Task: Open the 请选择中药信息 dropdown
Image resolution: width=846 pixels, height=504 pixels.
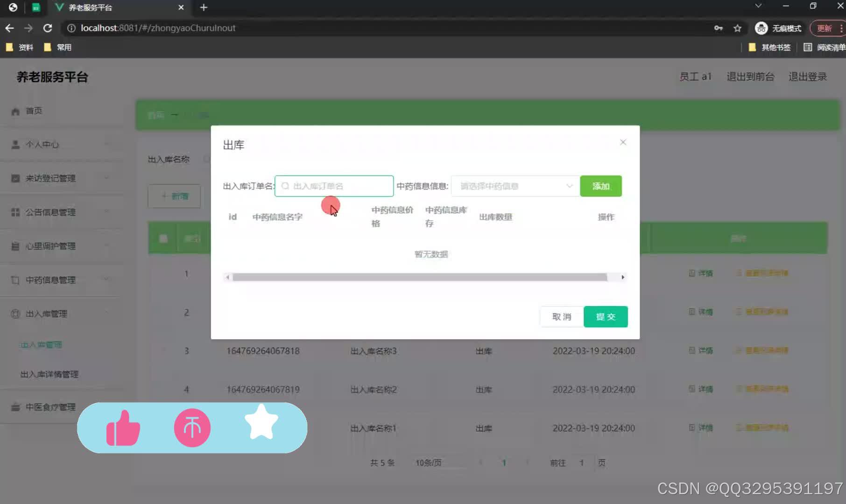Action: pyautogui.click(x=515, y=186)
